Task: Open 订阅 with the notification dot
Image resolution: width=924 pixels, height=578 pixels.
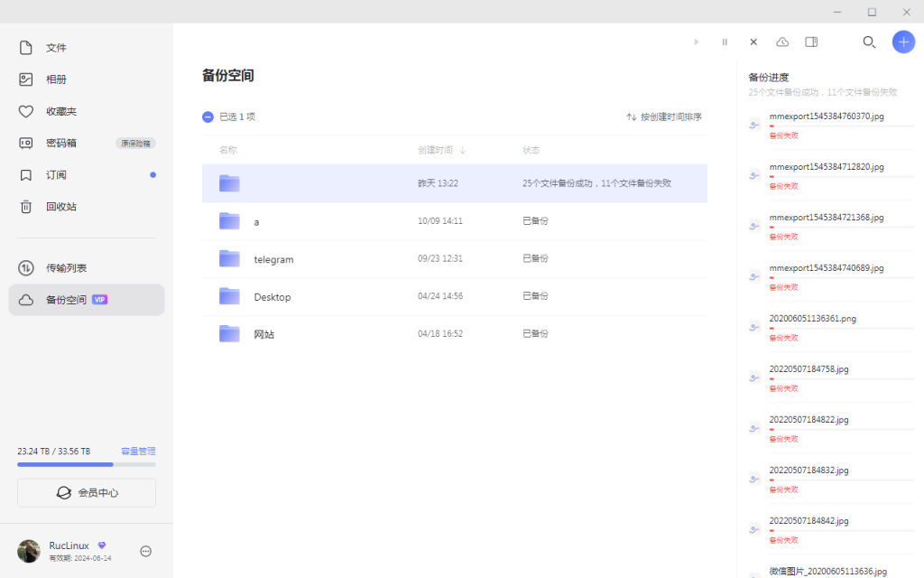Action: tap(54, 174)
